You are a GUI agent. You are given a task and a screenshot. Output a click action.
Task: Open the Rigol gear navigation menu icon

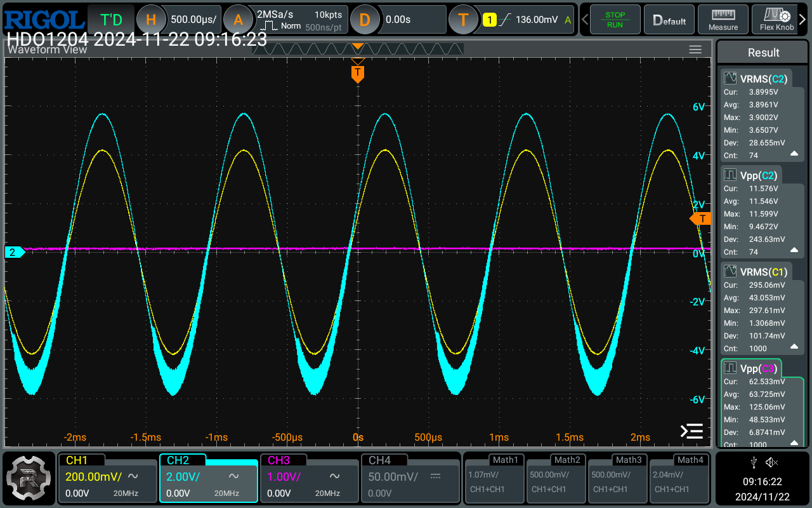coord(27,479)
